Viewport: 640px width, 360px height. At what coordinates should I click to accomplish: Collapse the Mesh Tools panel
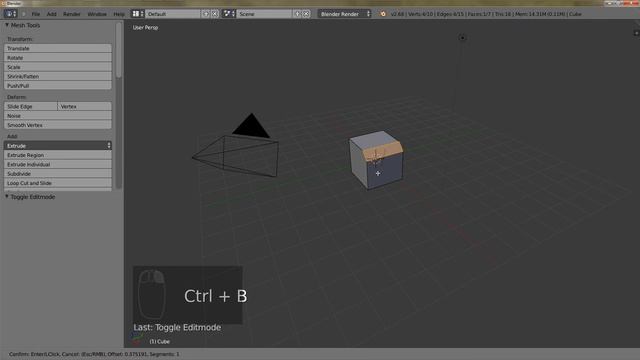[7, 25]
